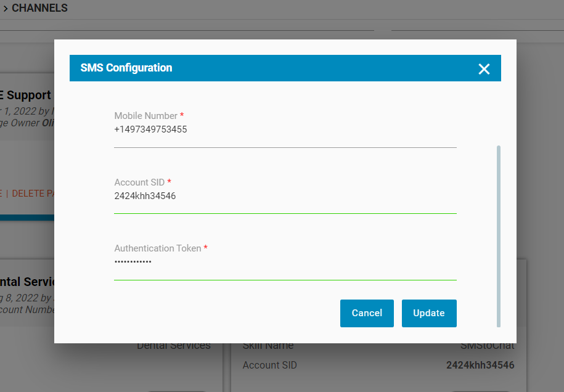564x392 pixels.
Task: Click the grey Dental Services value text
Action: pos(173,346)
